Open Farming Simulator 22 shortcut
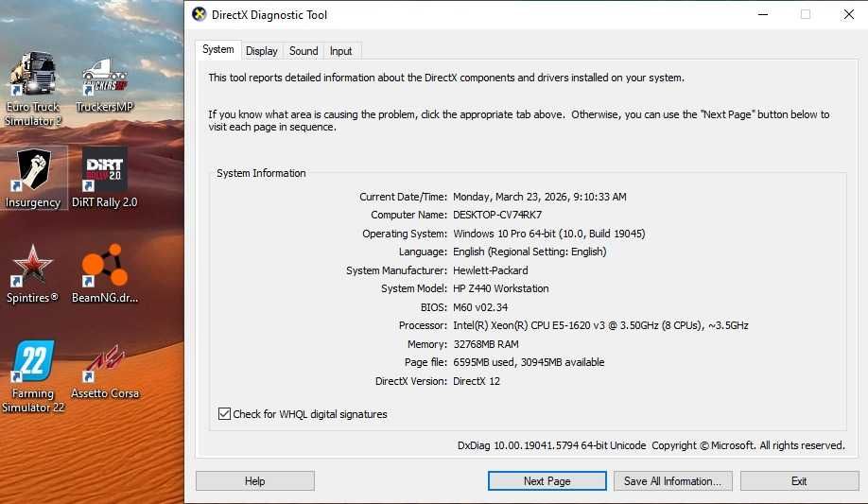This screenshot has height=504, width=868. tap(33, 376)
